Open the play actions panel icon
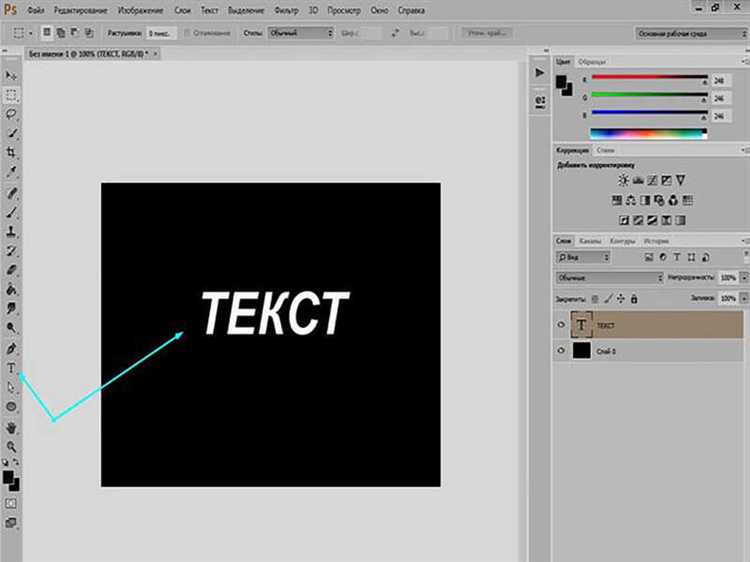 [540, 73]
